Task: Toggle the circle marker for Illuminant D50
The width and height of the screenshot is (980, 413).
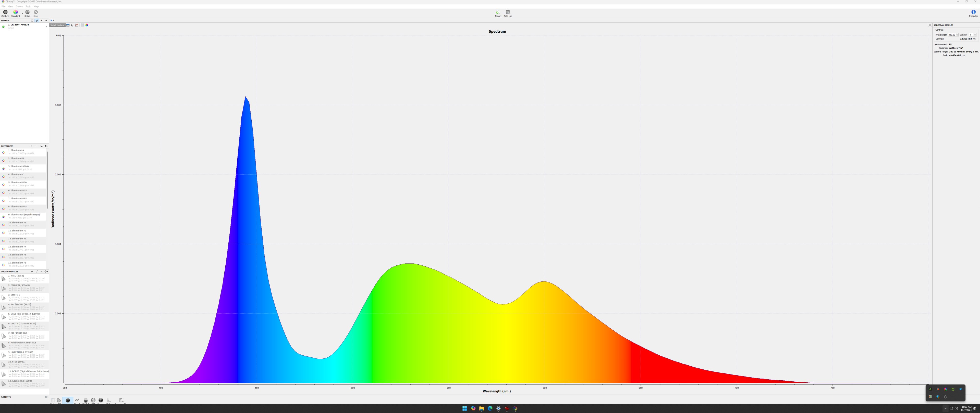Action: click(x=3, y=185)
